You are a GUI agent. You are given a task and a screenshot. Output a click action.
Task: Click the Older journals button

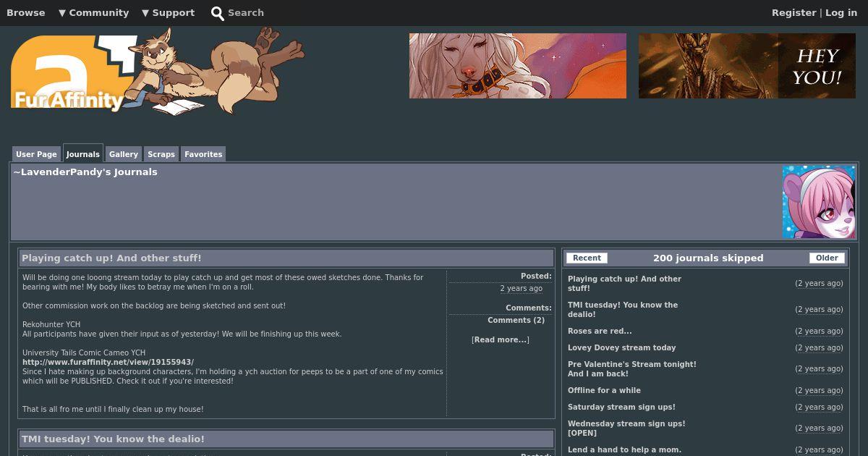coord(827,258)
